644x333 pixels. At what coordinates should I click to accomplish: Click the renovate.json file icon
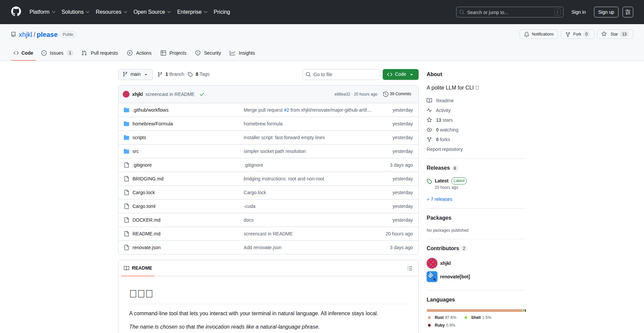tap(126, 247)
